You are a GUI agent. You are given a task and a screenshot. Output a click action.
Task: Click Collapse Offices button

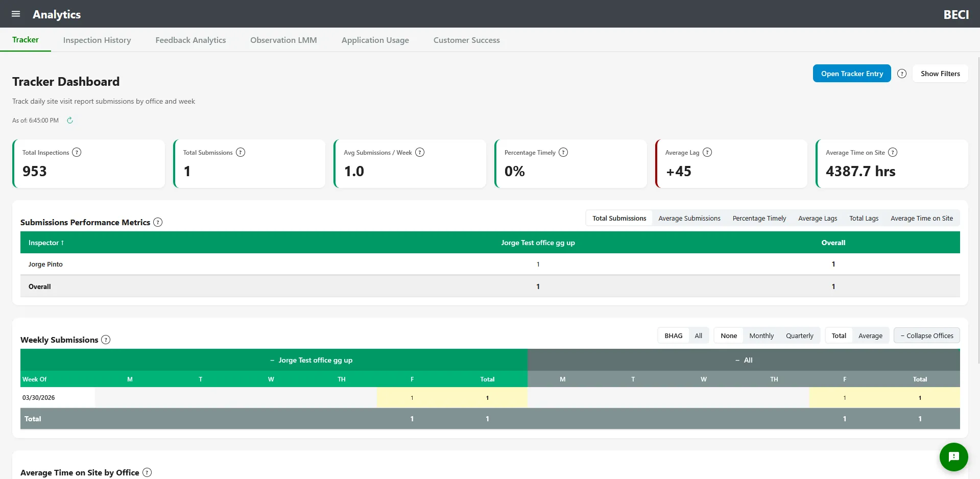click(x=927, y=336)
